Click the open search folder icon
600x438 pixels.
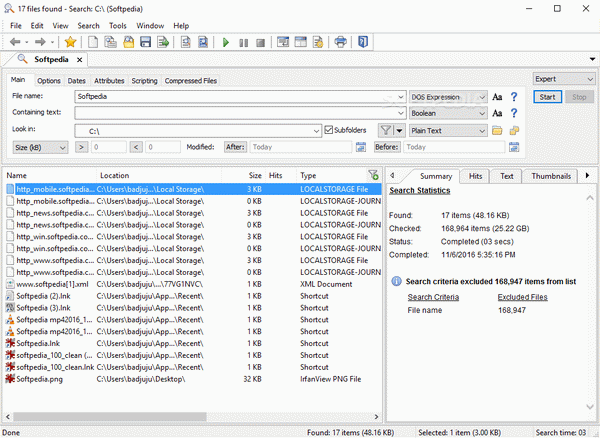(x=129, y=42)
